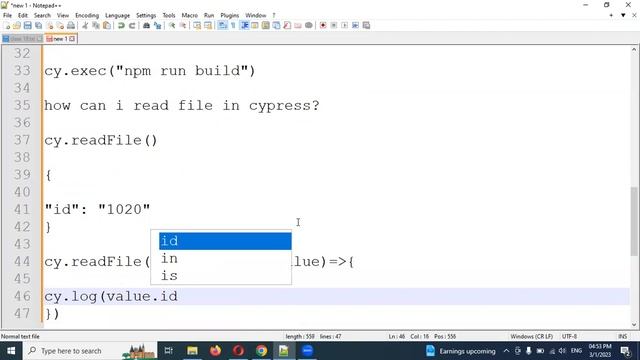Choose "id" from the autocomplete list
640x360 pixels.
[225, 241]
